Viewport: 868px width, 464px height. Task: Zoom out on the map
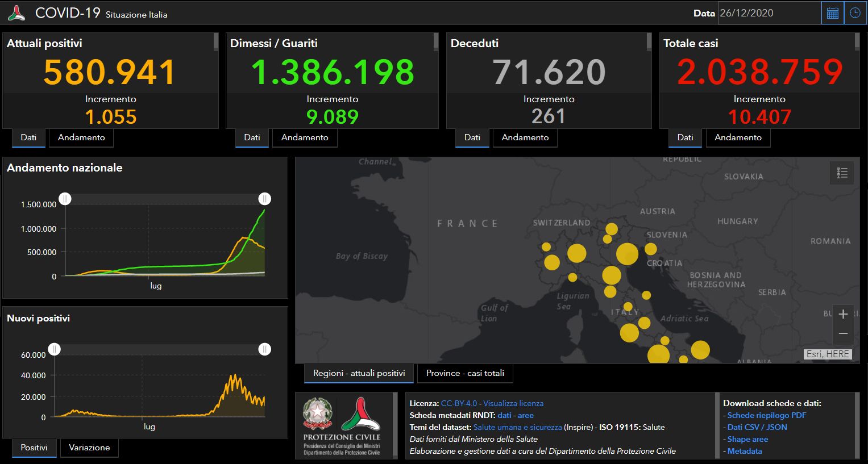click(x=843, y=334)
